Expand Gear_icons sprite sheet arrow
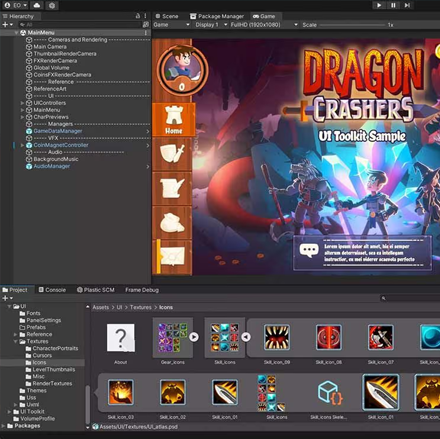This screenshot has width=440, height=439. (x=194, y=337)
